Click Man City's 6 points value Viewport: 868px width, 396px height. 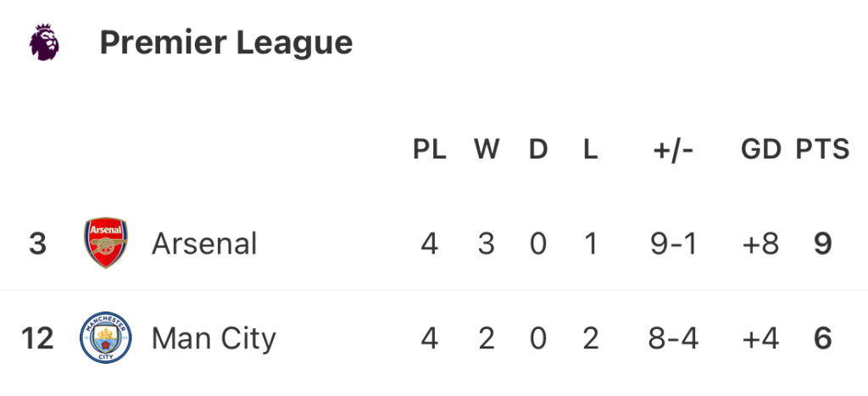click(823, 338)
